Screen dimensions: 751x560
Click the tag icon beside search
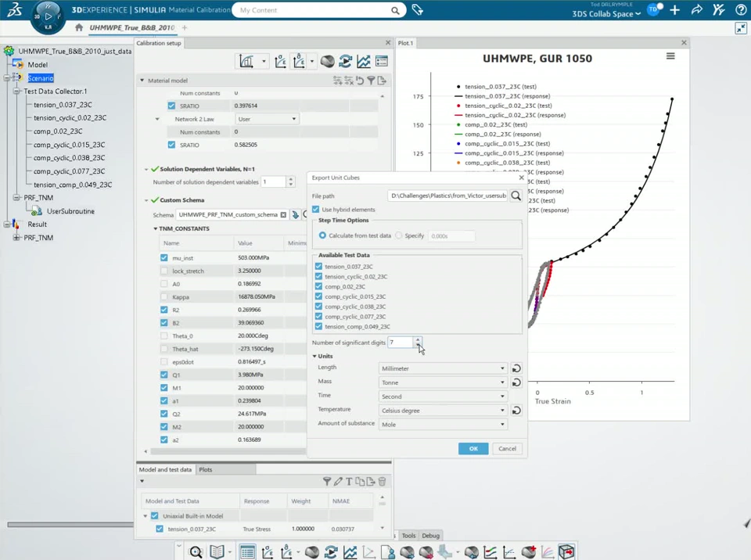click(417, 10)
